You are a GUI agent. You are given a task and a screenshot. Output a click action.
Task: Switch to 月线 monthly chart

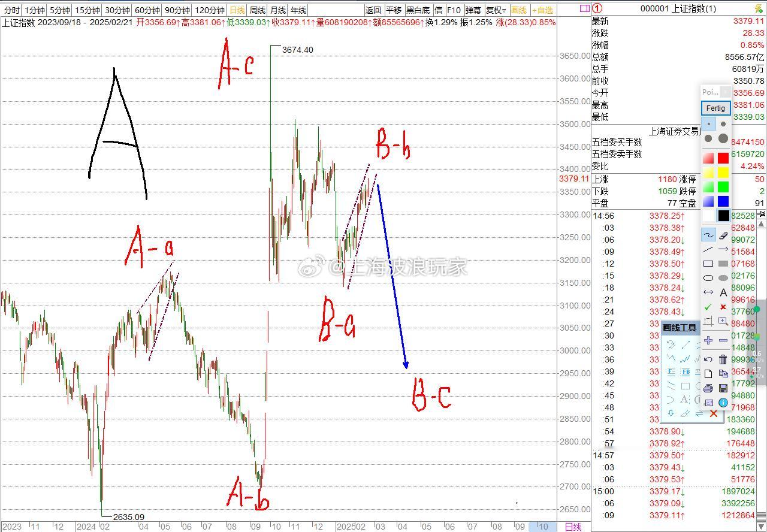[278, 10]
